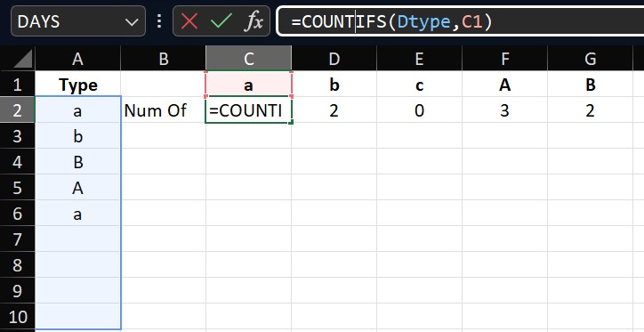
Task: Open the Insert Function fx dialog
Action: [x=253, y=21]
